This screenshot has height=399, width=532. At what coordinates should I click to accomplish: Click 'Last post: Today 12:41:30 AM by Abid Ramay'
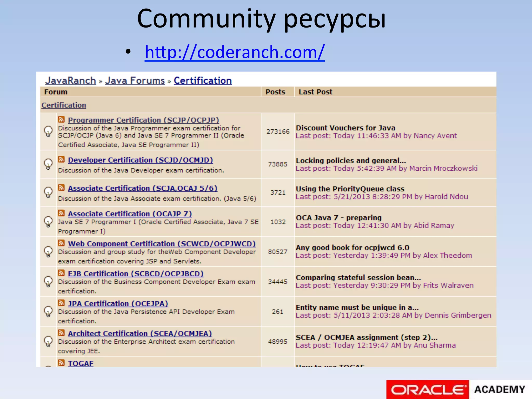tap(375, 225)
